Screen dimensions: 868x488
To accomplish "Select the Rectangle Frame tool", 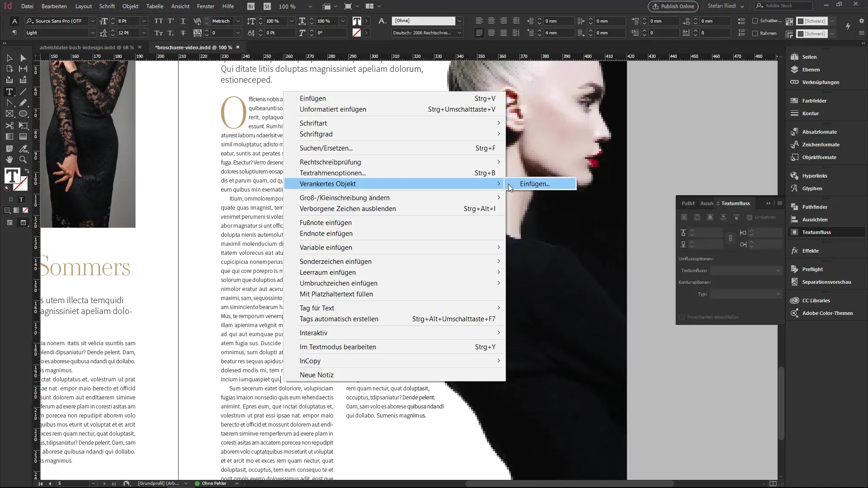I will (x=9, y=114).
